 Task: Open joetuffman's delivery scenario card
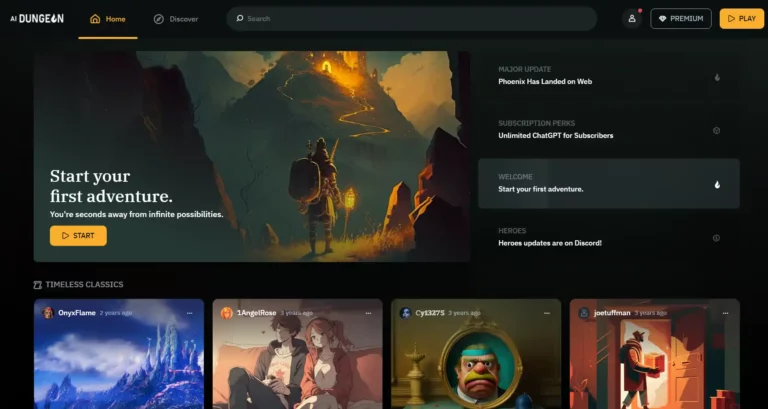(x=655, y=354)
